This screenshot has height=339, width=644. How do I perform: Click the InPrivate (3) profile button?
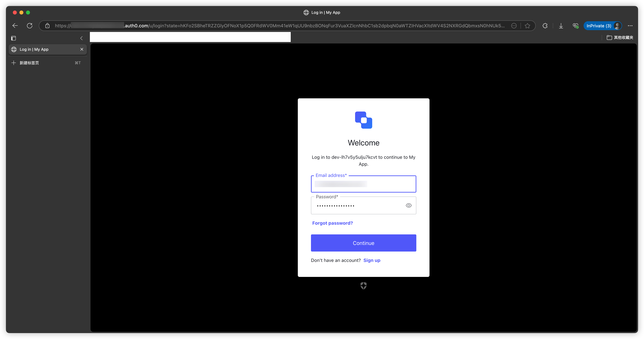(603, 26)
